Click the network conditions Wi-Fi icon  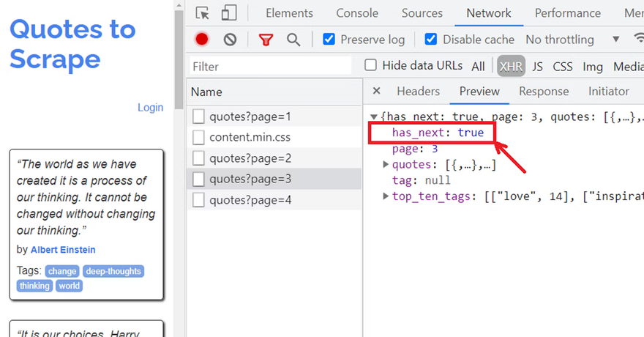tap(638, 39)
